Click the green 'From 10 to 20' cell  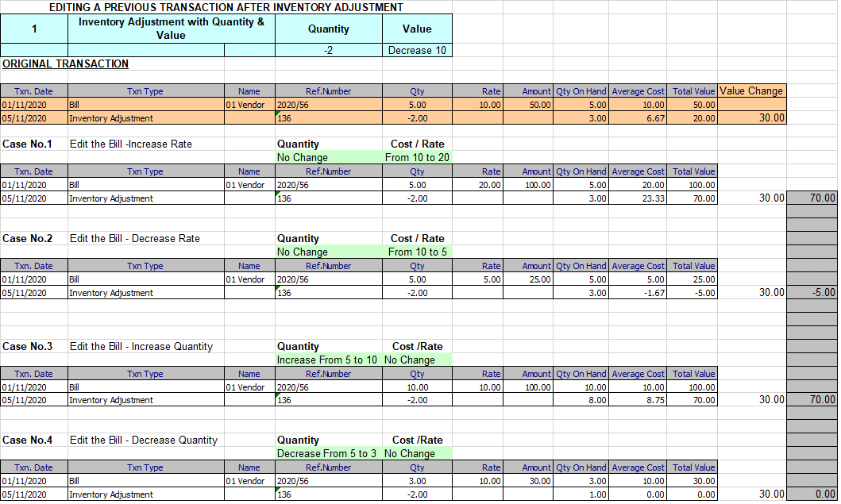tap(417, 158)
